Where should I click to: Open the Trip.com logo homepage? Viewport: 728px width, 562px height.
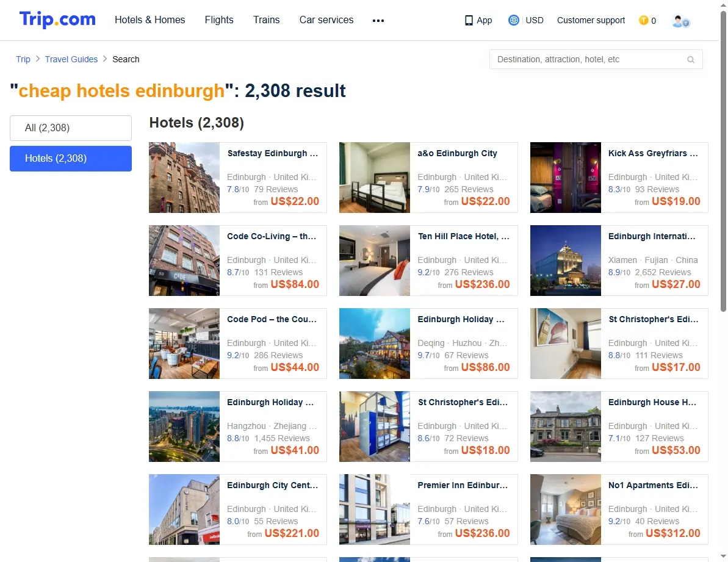[57, 20]
